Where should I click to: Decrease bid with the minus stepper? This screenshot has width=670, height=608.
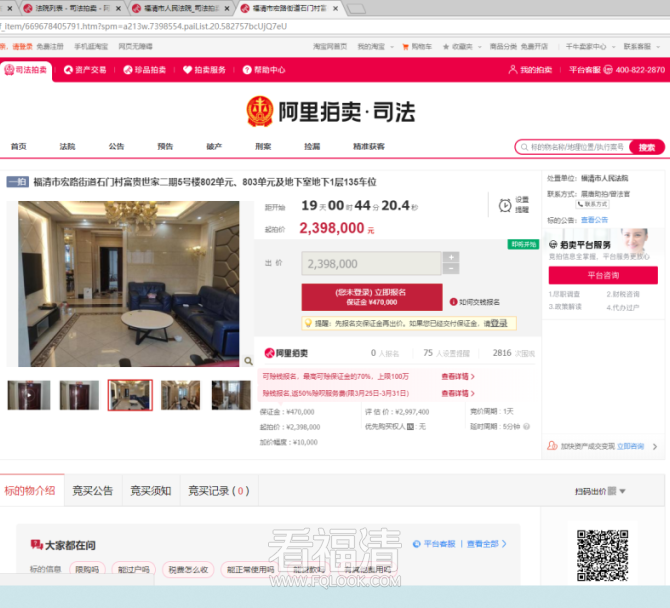coord(451,269)
